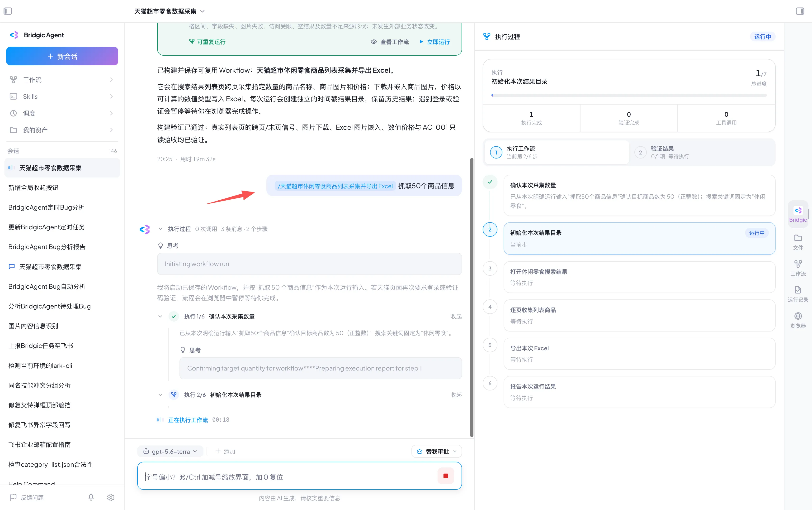Select the 打开休闲零食搜索结果 step card
This screenshot has width=812, height=510.
pyautogui.click(x=639, y=277)
